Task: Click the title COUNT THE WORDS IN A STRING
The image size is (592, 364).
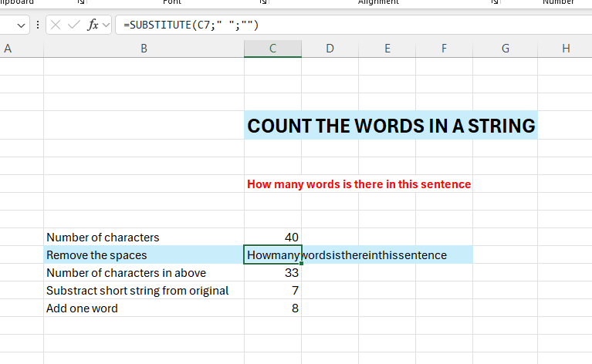Action: pyautogui.click(x=391, y=126)
